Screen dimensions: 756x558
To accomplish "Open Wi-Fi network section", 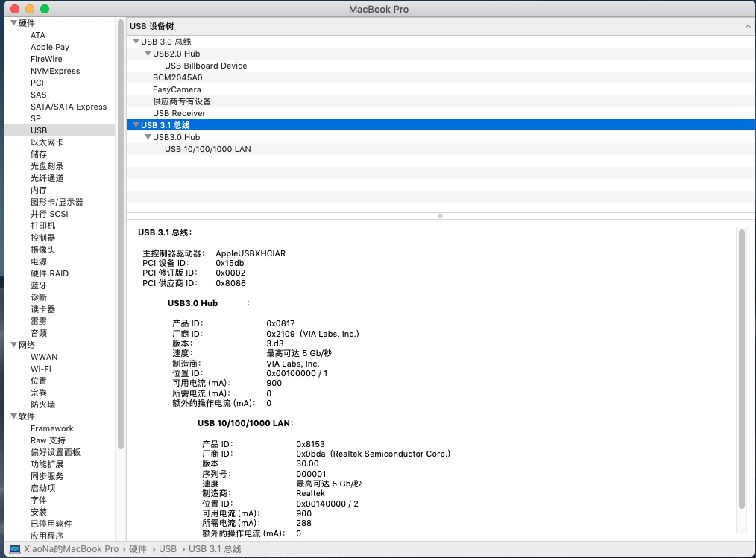I will click(x=41, y=369).
